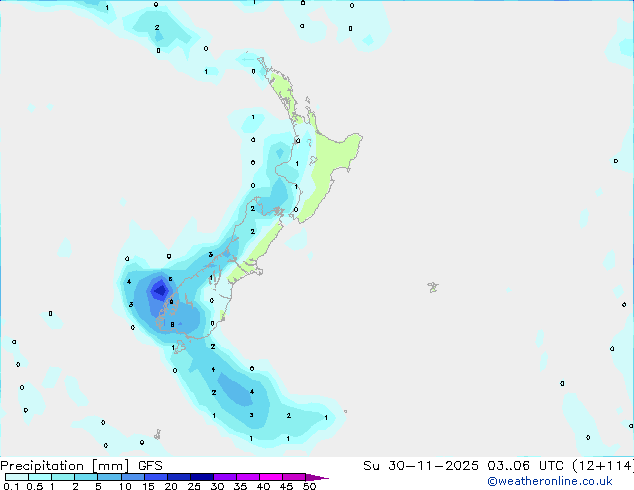Pick the 45–50 mm legend swatch

pyautogui.click(x=294, y=477)
